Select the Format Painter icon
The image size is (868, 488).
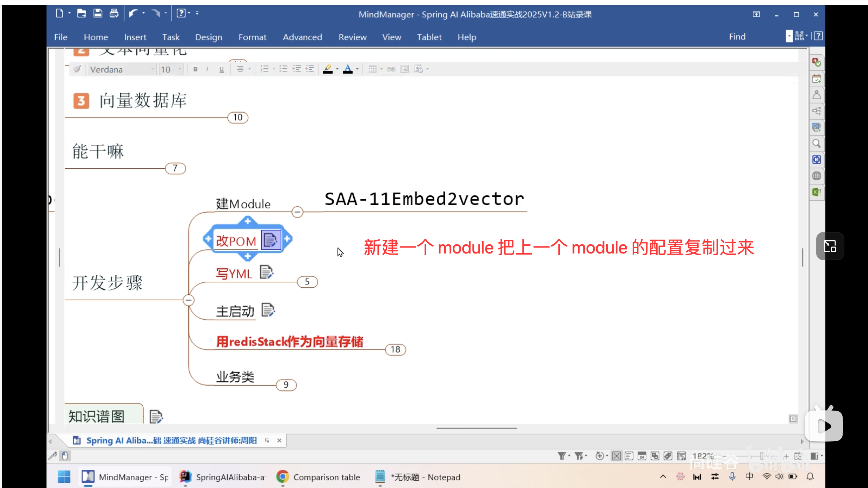77,69
